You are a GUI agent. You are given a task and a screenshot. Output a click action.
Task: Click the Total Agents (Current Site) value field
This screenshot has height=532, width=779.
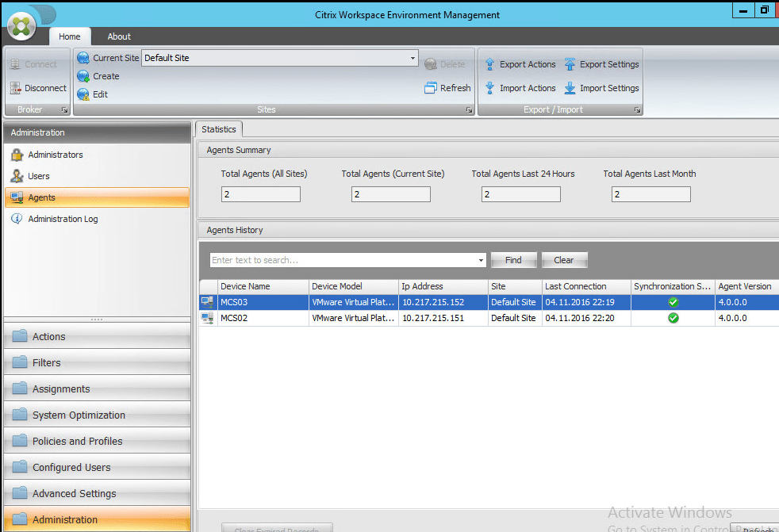391,194
